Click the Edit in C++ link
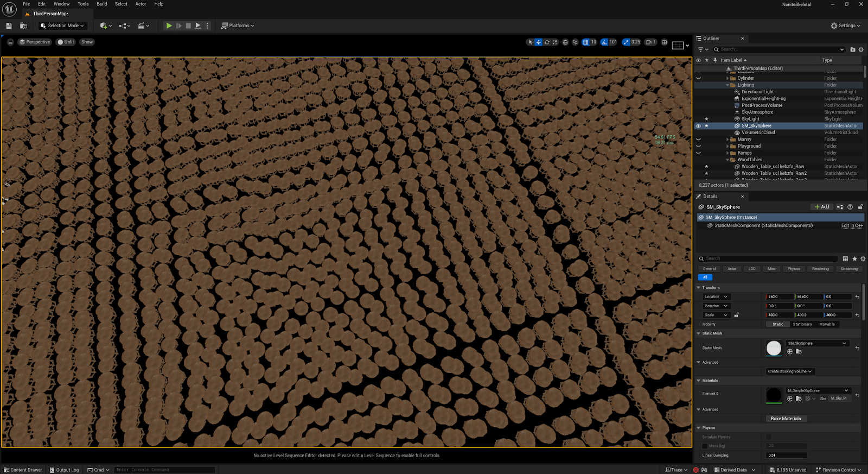The image size is (868, 474). point(852,225)
